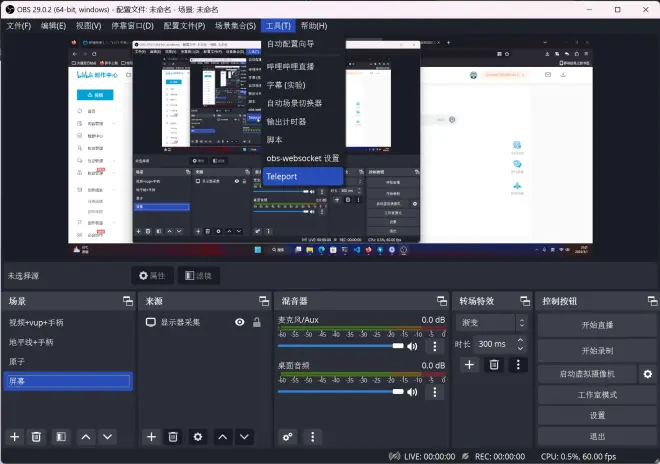
Task: Open obs-websocket 设置 menu entry
Action: (303, 158)
